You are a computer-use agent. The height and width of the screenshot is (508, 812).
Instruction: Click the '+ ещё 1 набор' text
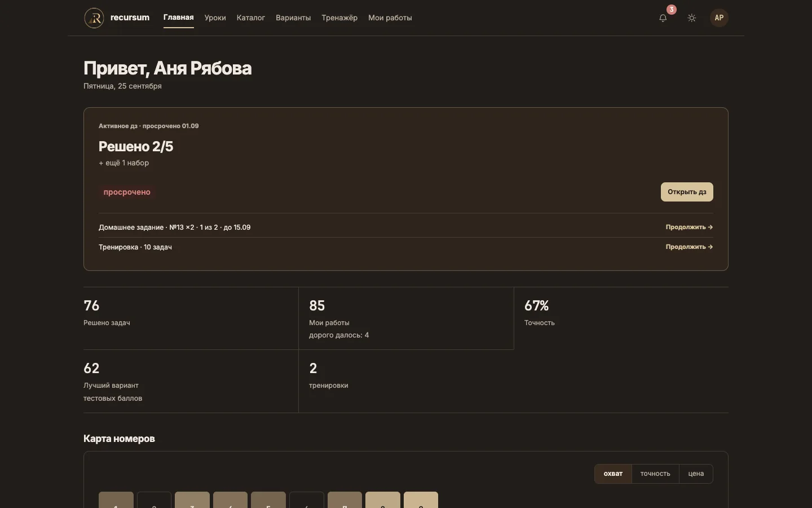124,163
